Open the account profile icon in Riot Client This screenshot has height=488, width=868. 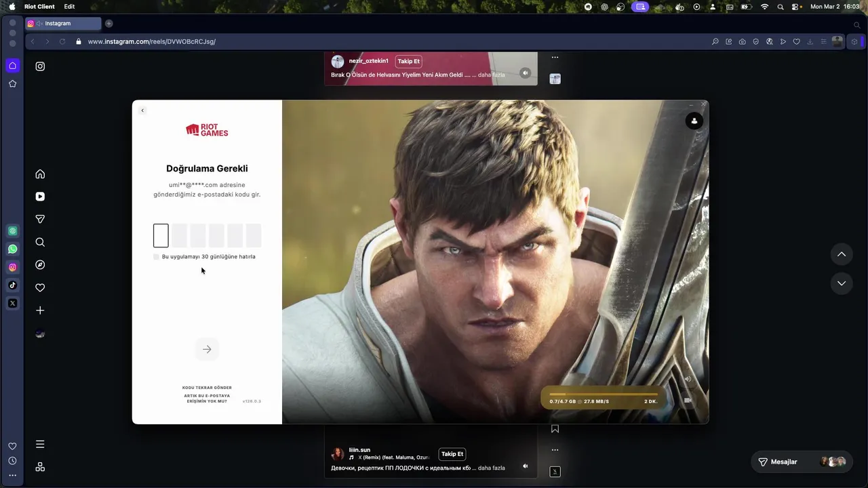click(x=694, y=121)
